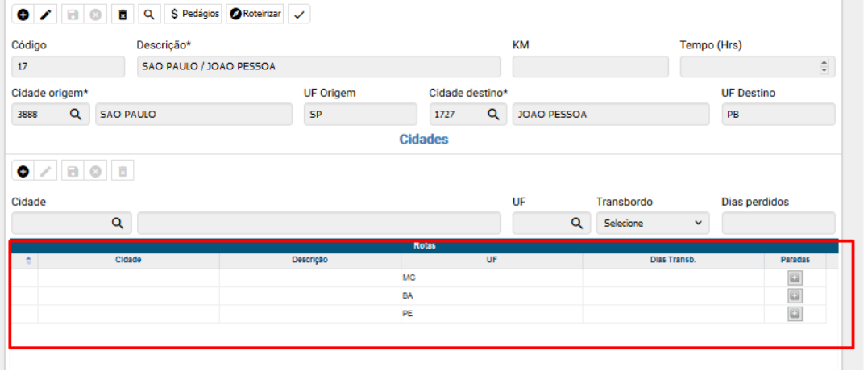The width and height of the screenshot is (868, 376).
Task: Add a new city with the Cidades plus icon
Action: pos(23,171)
